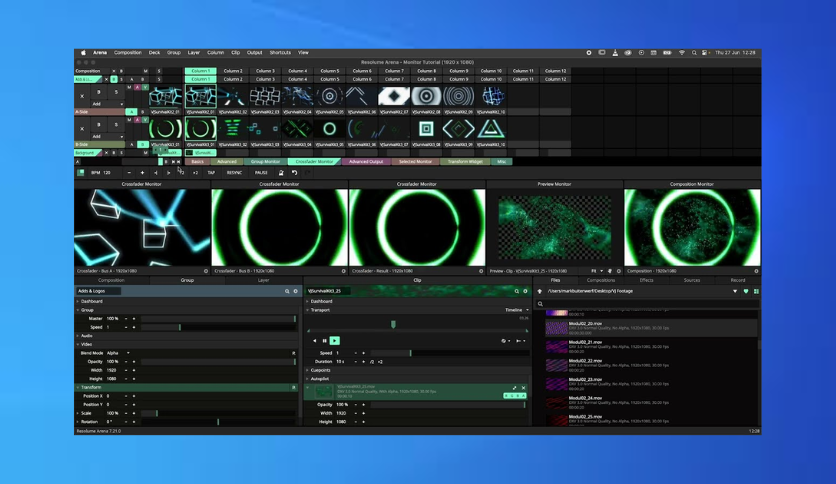Open the Output menu
Viewport: 836px width, 484px height.
[x=254, y=53]
